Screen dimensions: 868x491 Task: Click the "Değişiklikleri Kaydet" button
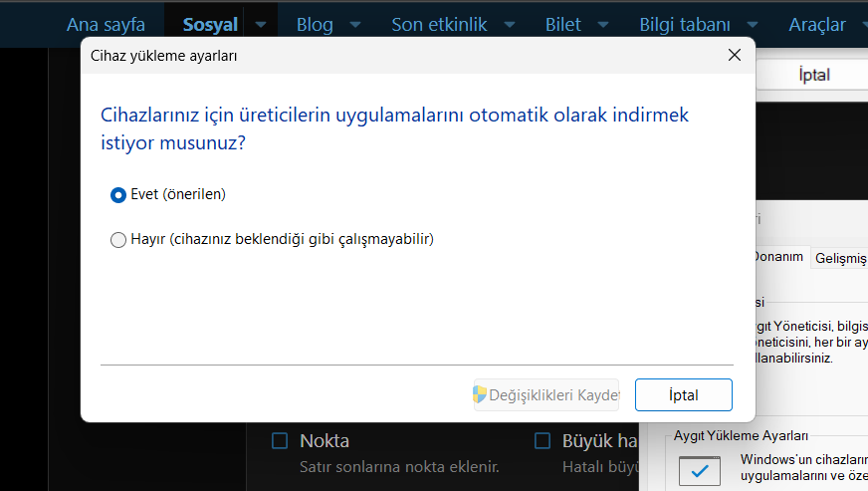pyautogui.click(x=545, y=395)
